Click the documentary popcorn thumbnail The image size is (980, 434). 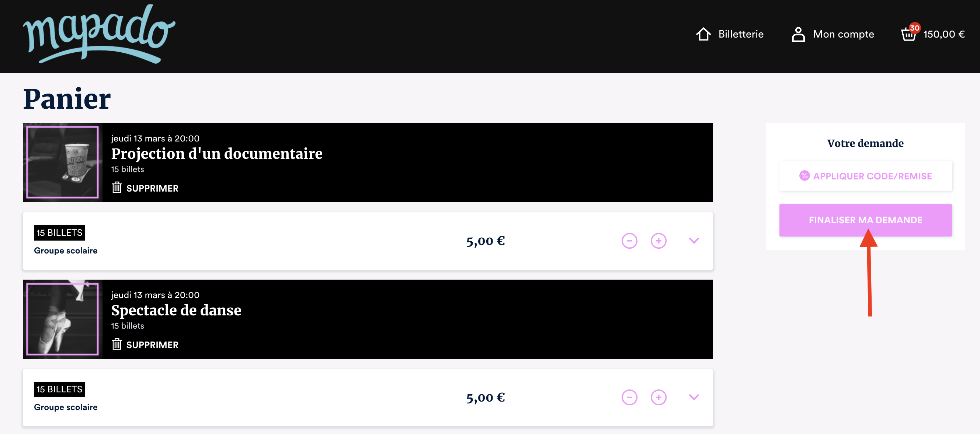click(62, 162)
